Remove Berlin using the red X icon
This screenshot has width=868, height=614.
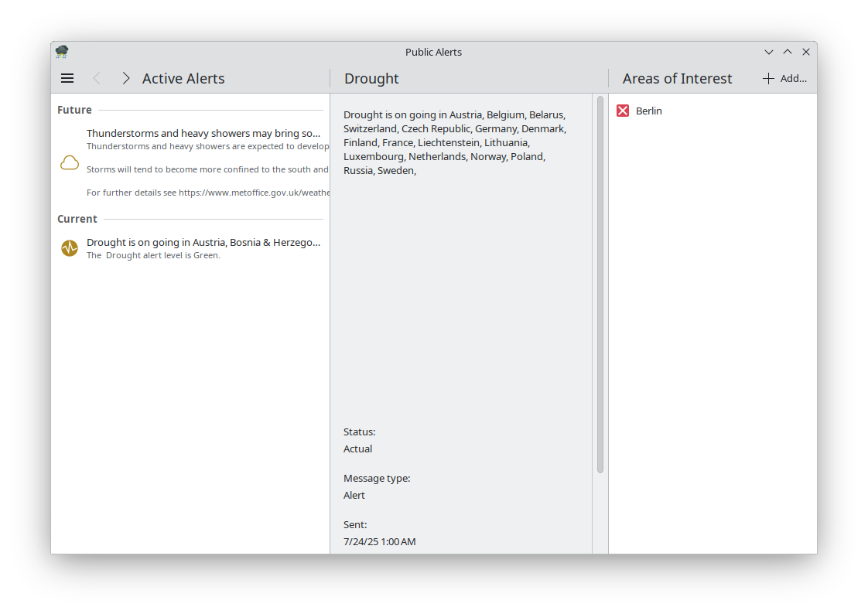(623, 111)
